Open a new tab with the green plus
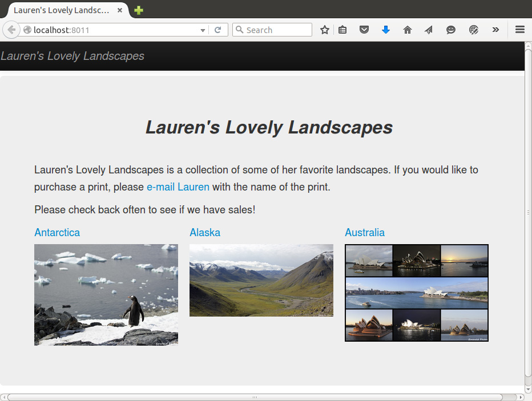 [139, 10]
